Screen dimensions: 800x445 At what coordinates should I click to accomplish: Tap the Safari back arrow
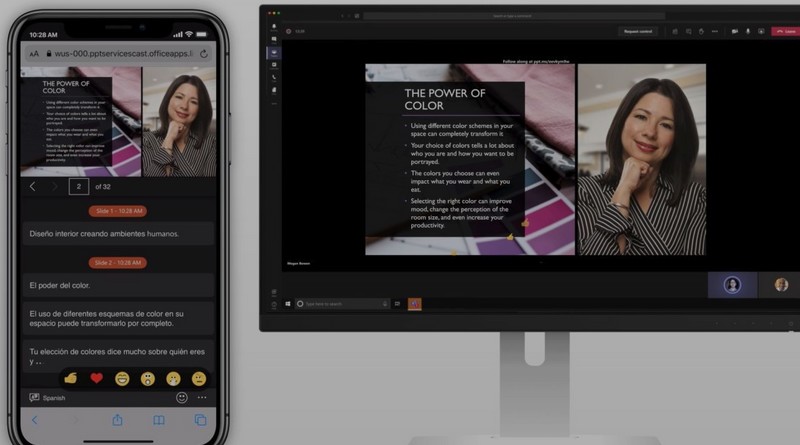click(34, 420)
